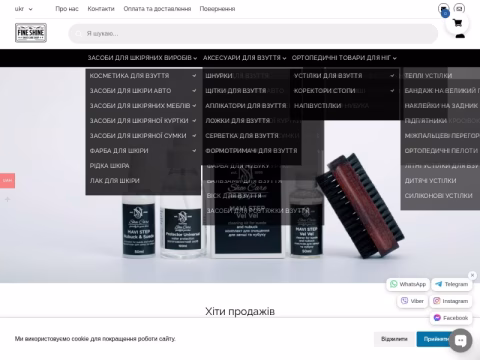The width and height of the screenshot is (480, 360).
Task: Select СЕРВЕТКА ДЛЯ ВЗУТТЯ menu item
Action: pos(242,136)
